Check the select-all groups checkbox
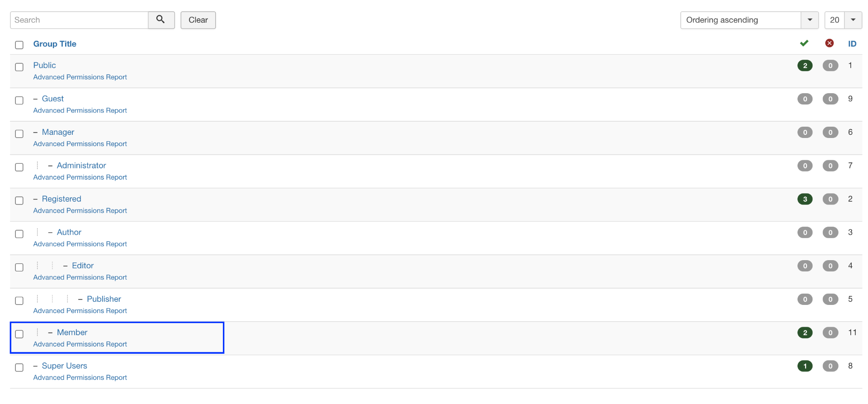 [x=19, y=45]
